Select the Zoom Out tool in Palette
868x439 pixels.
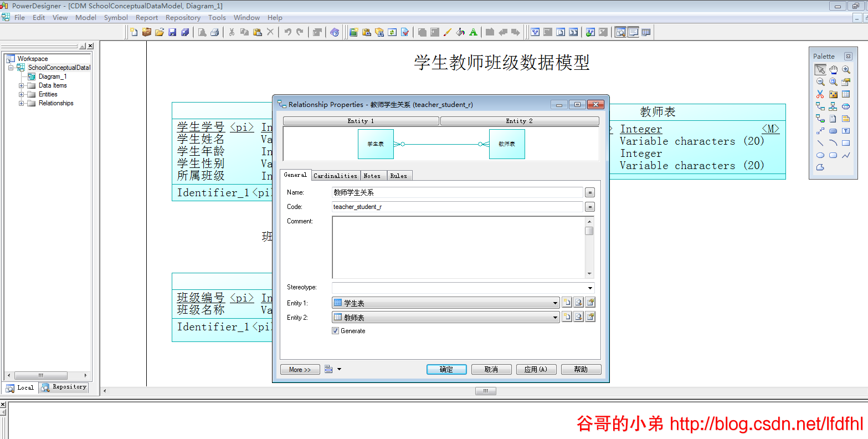[820, 81]
